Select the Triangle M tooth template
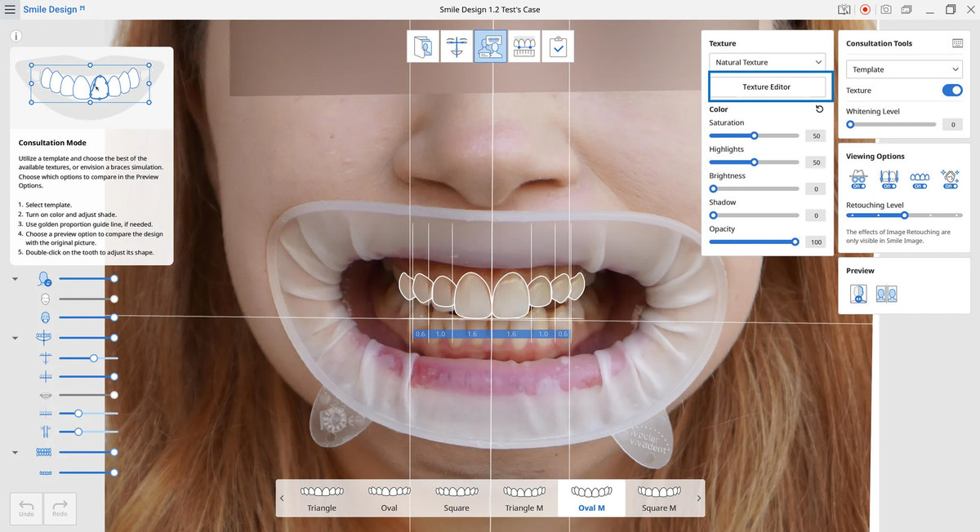The width and height of the screenshot is (980, 532). (x=523, y=499)
